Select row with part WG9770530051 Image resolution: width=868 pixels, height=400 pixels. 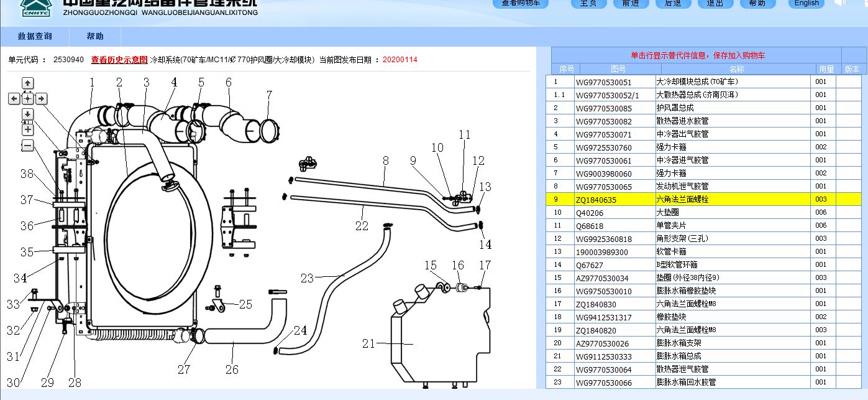[x=703, y=81]
